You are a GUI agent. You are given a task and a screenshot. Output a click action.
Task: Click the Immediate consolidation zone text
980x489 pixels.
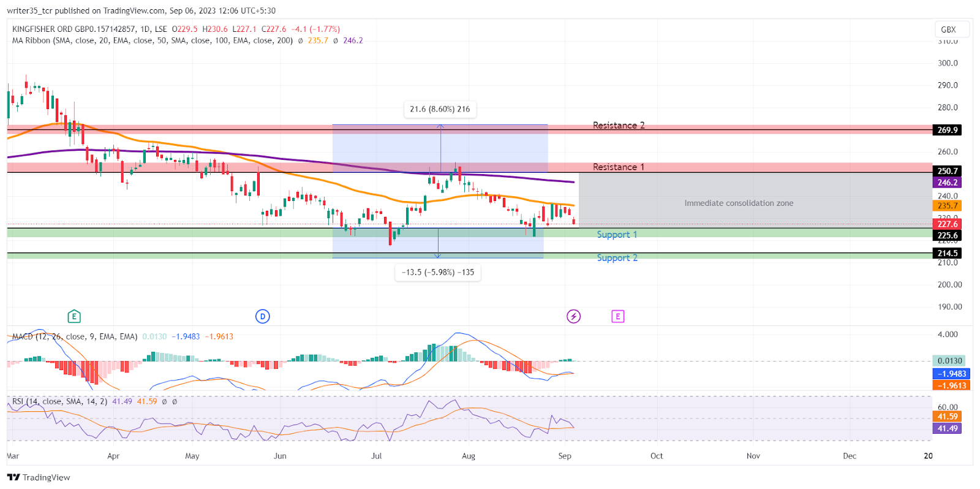[739, 203]
